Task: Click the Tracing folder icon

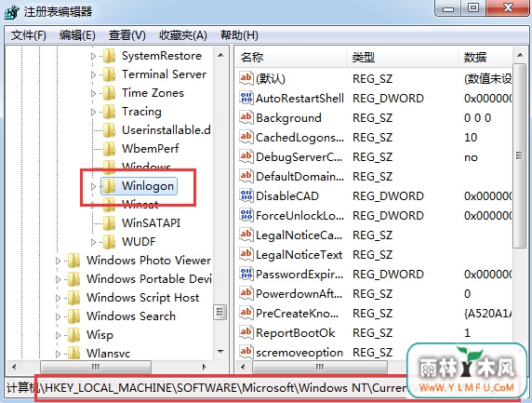Action: tap(109, 112)
